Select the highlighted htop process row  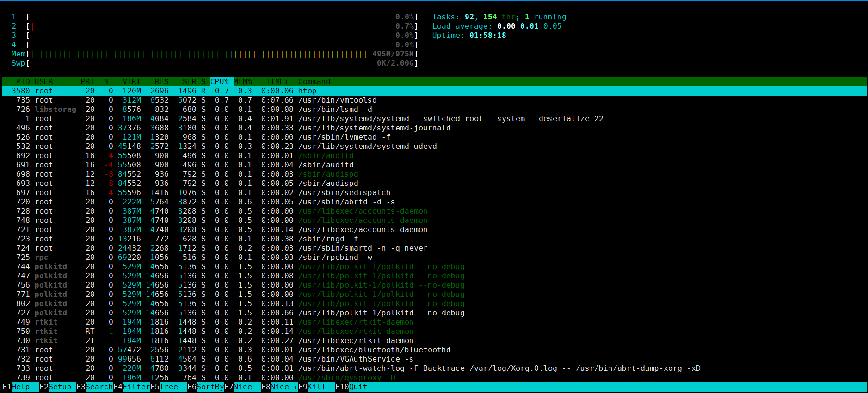pos(435,91)
